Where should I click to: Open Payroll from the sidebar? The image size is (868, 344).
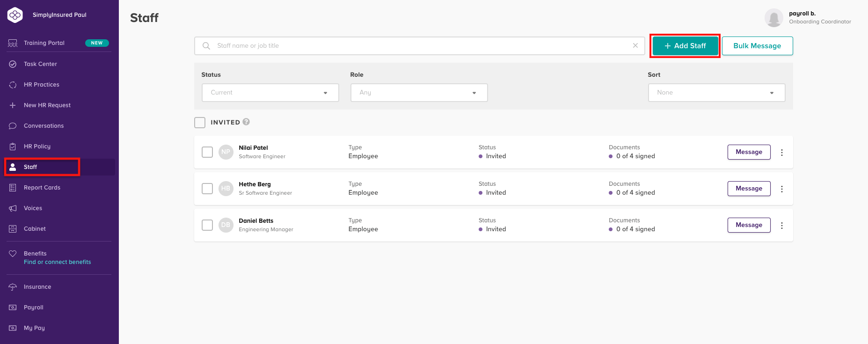pos(33,307)
